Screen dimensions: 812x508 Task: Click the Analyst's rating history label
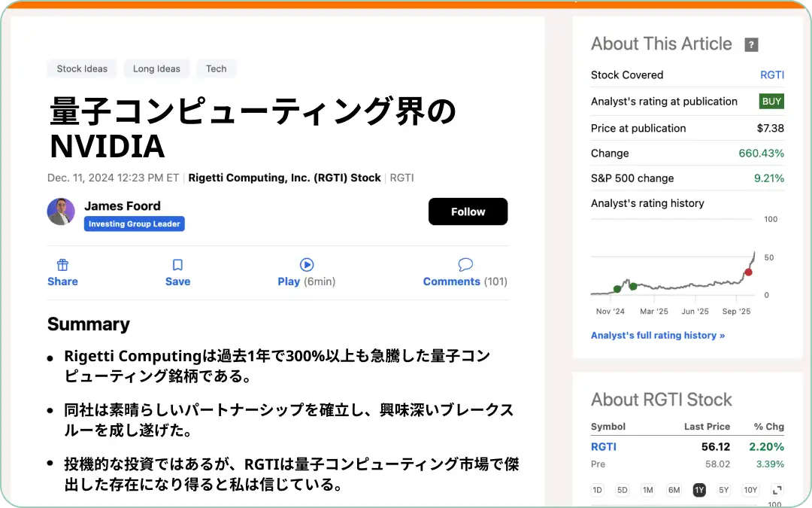(647, 203)
